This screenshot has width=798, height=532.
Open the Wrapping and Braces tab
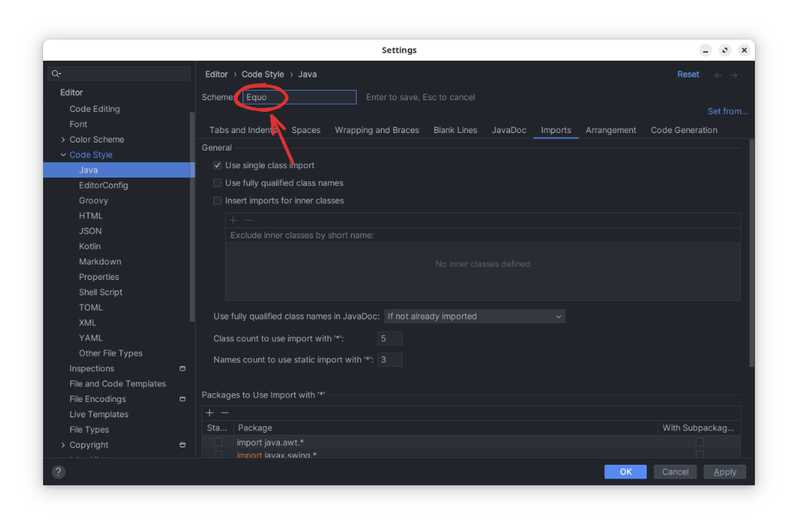tap(376, 130)
